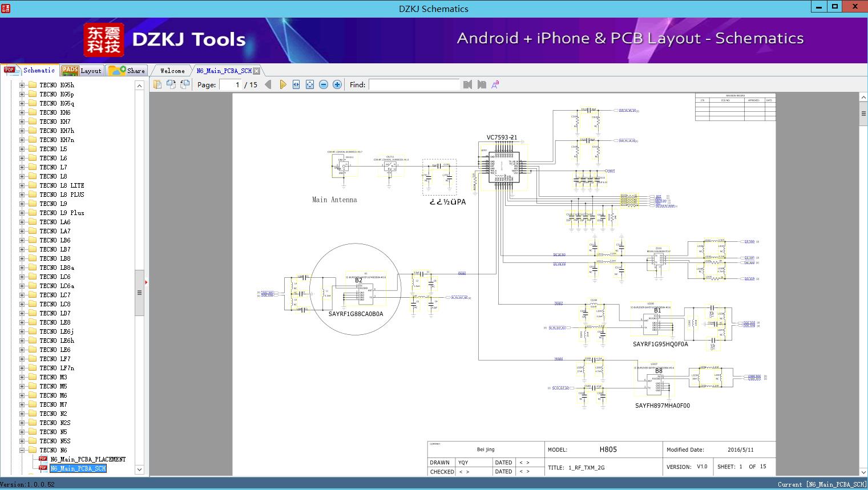Select TECNO LC6a tree item
Image resolution: width=868 pixels, height=490 pixels.
tap(56, 286)
